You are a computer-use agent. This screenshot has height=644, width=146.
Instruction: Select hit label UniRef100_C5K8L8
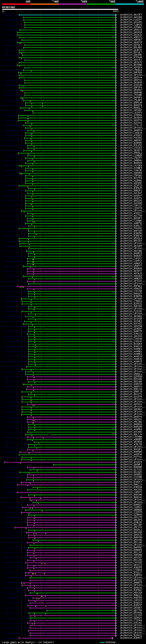131,70
